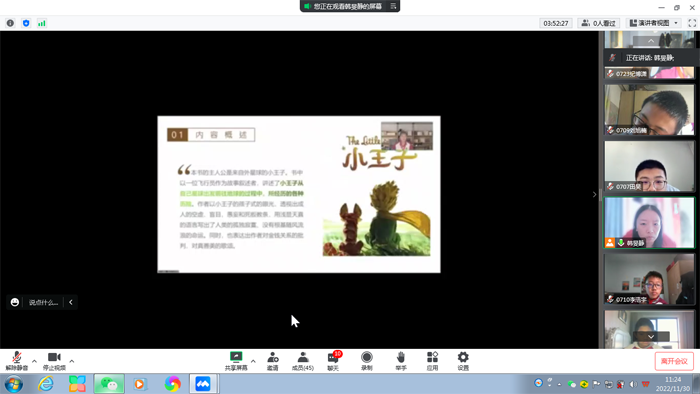Stop the camera video

coord(54,361)
